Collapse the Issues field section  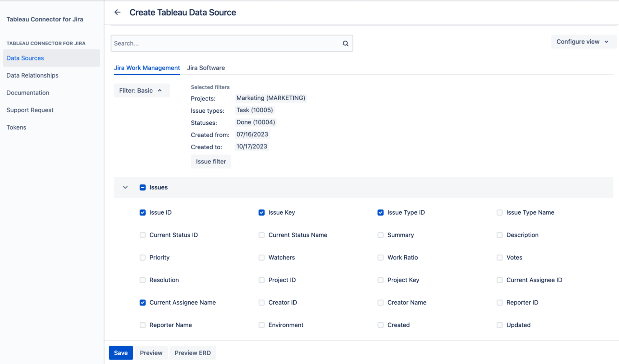click(125, 187)
